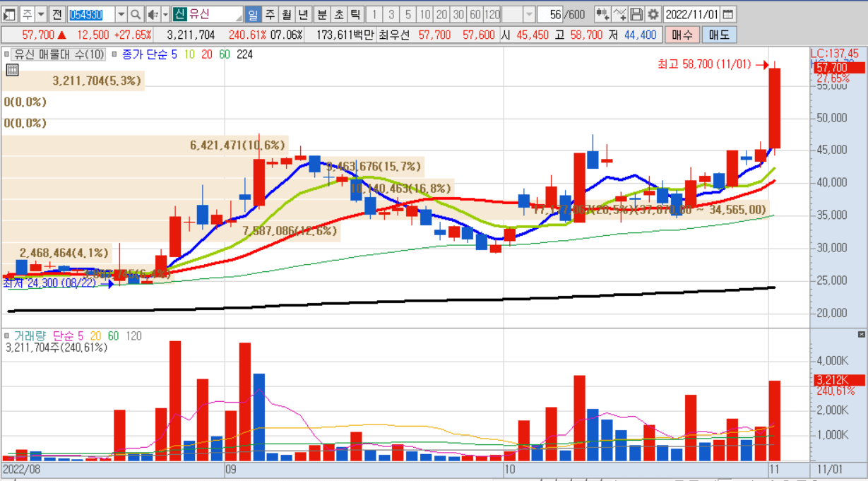Image resolution: width=868 pixels, height=481 pixels.
Task: Click the save chart floppy icon
Action: (x=636, y=14)
